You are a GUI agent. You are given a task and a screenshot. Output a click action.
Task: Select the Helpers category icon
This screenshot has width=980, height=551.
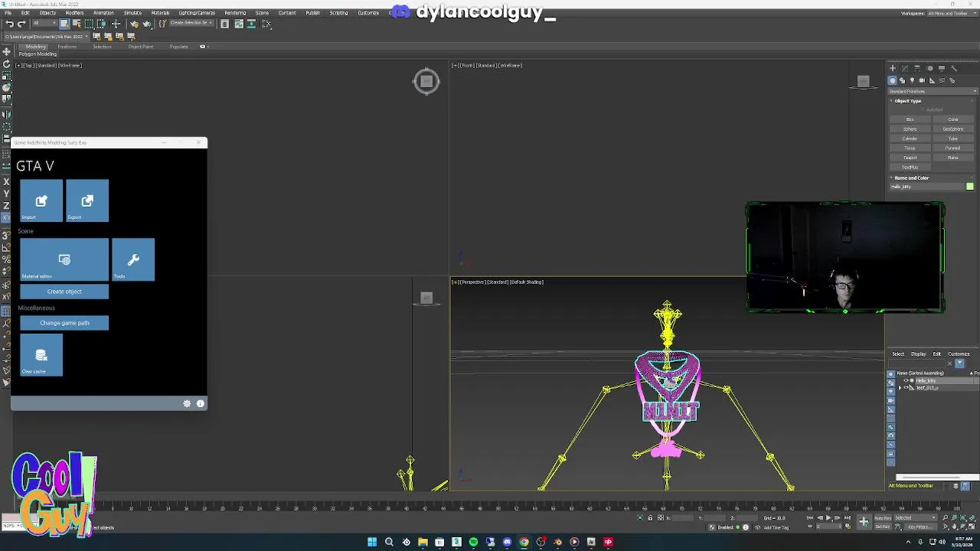coord(932,80)
